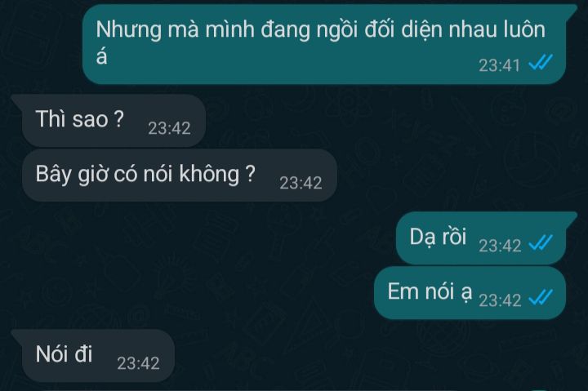Select the "Thì sao ?" message bubble

pos(109,120)
